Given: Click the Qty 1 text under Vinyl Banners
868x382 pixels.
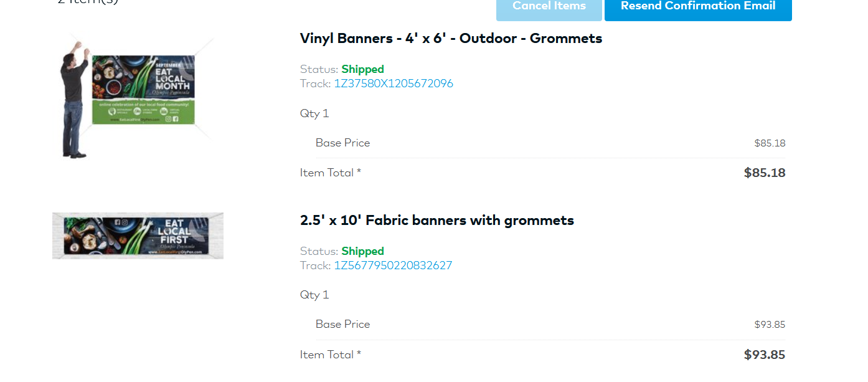Looking at the screenshot, I should (x=314, y=113).
